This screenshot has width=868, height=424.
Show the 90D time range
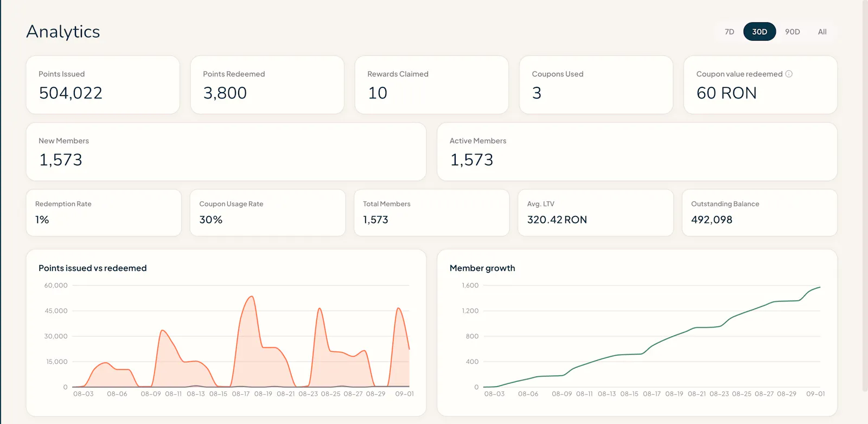(x=792, y=31)
